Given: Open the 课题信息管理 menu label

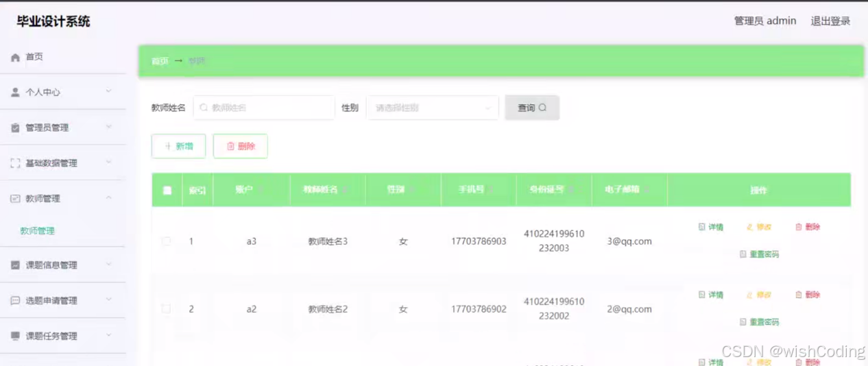Looking at the screenshot, I should [x=51, y=265].
